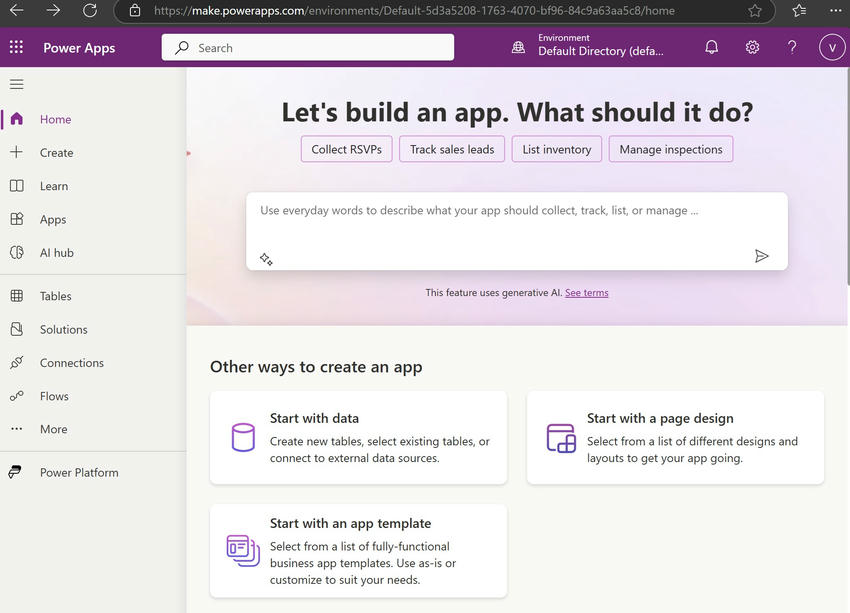Image resolution: width=850 pixels, height=613 pixels.
Task: Click the Apps icon in the sidebar
Action: pos(17,219)
